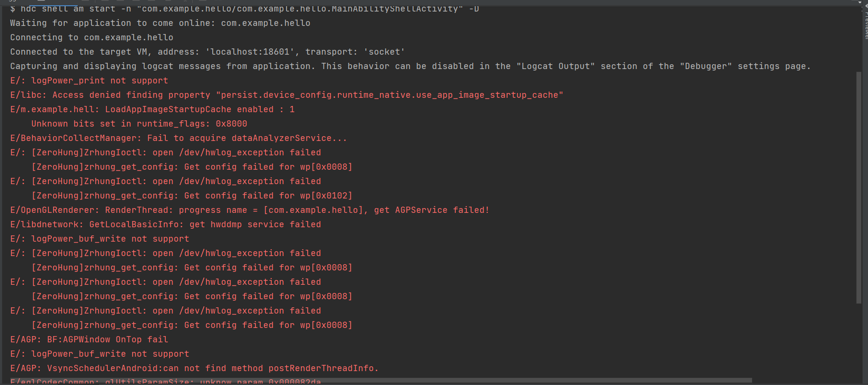The height and width of the screenshot is (385, 868).
Task: Select the E/OpenGLRenderer RenderThread error line
Action: tap(249, 210)
